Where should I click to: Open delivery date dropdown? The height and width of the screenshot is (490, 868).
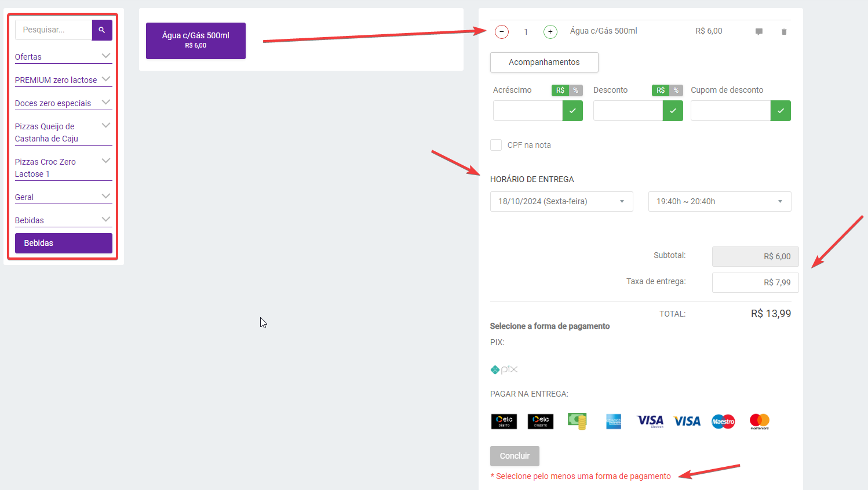click(x=561, y=201)
